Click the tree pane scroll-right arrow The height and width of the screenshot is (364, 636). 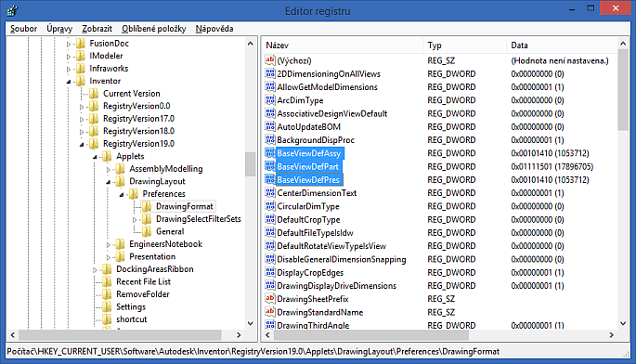point(239,335)
